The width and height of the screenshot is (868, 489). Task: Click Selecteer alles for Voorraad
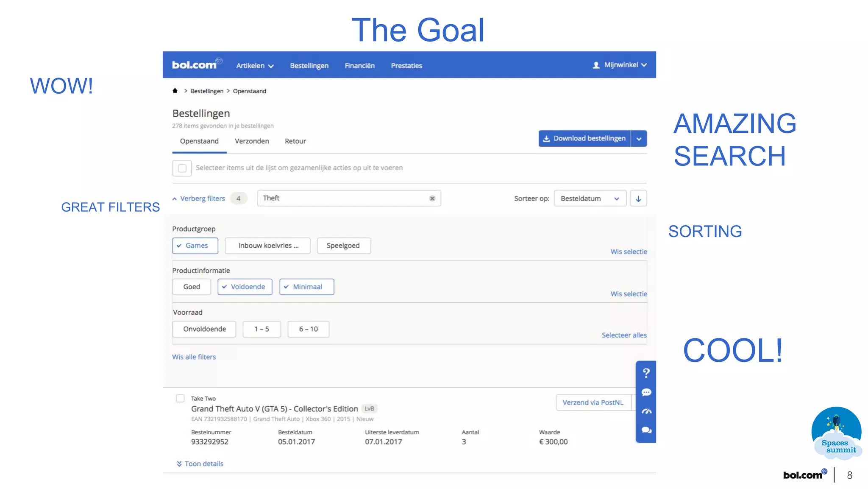click(624, 335)
